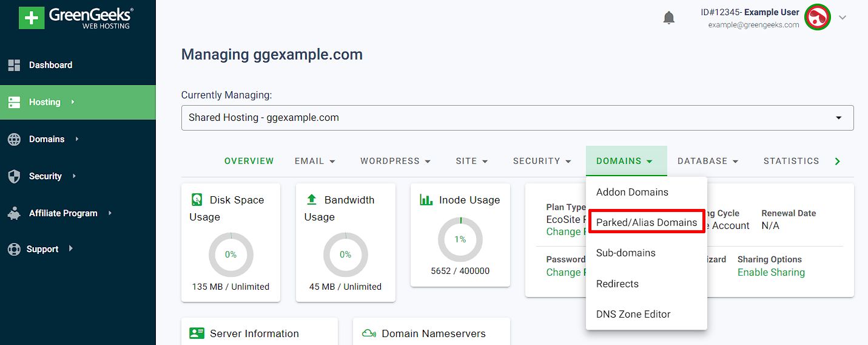Click the example@greengeeks.com email text
868x345 pixels.
(x=754, y=25)
